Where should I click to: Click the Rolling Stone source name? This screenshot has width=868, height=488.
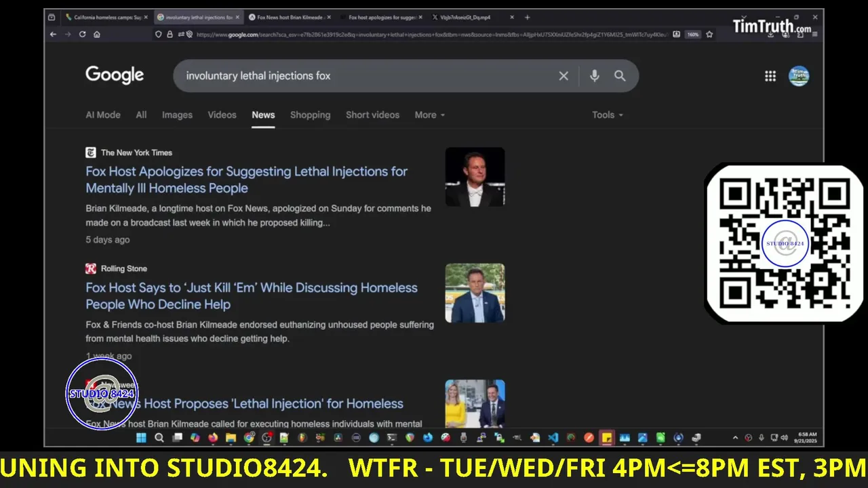[x=124, y=268]
